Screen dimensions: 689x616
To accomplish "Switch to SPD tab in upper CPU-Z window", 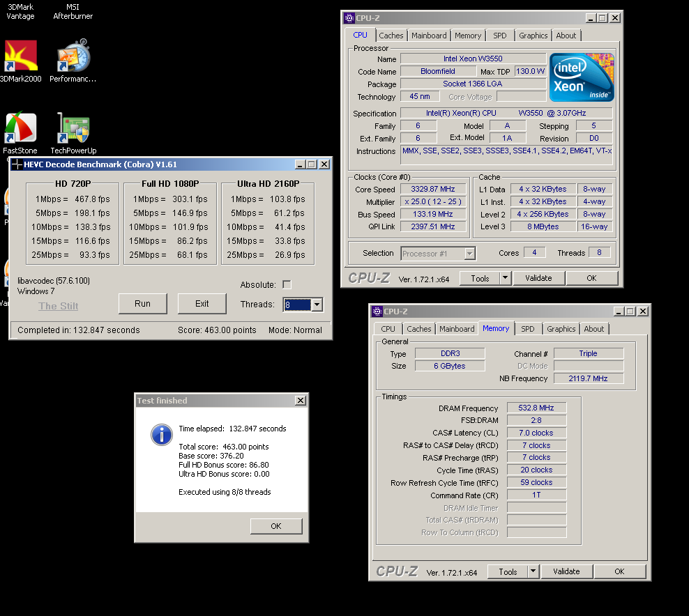I will (499, 36).
